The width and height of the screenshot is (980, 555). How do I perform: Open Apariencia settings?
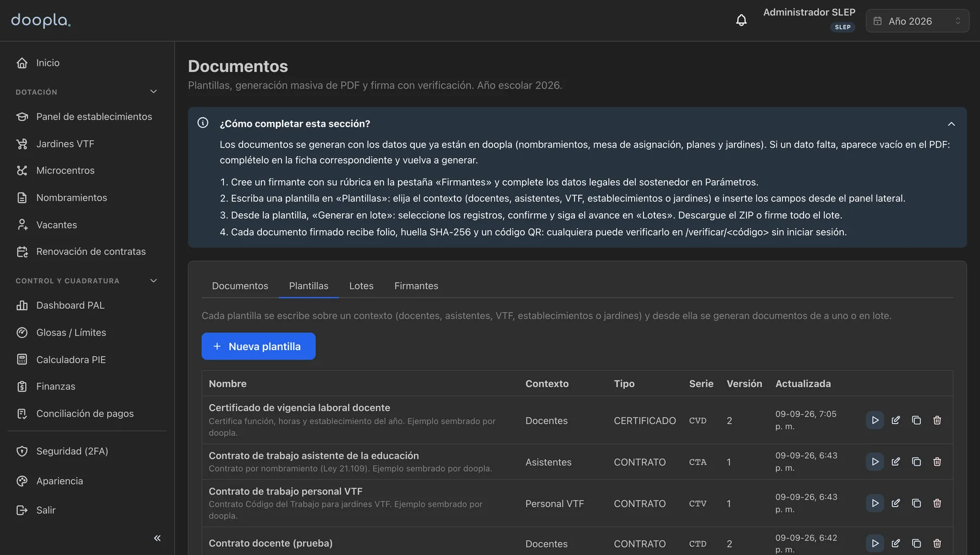point(87,481)
